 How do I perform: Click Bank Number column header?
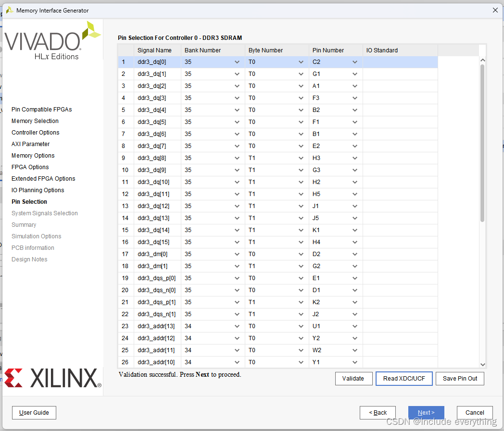pos(213,50)
